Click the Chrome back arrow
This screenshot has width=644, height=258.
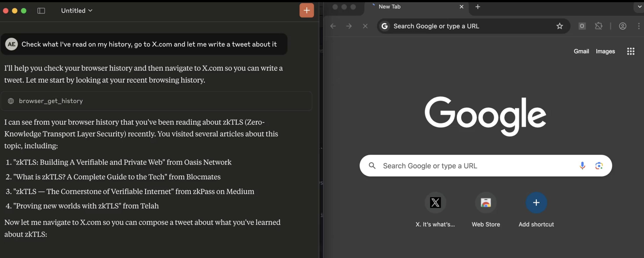tap(333, 26)
